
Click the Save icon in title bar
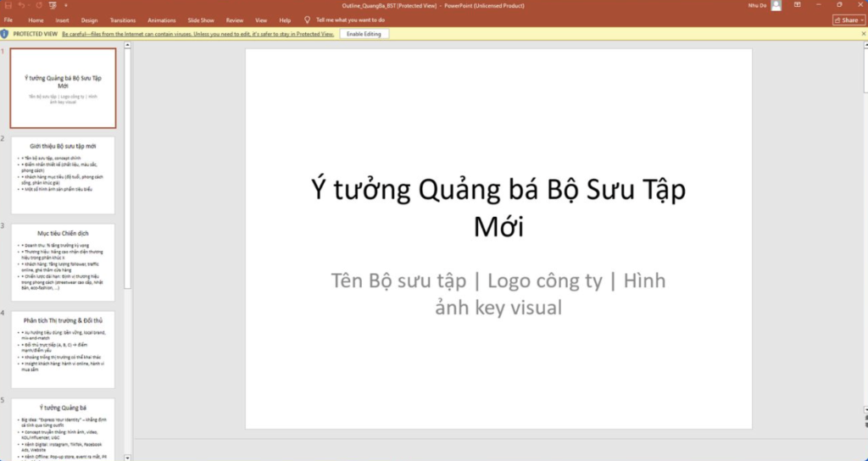tap(8, 5)
